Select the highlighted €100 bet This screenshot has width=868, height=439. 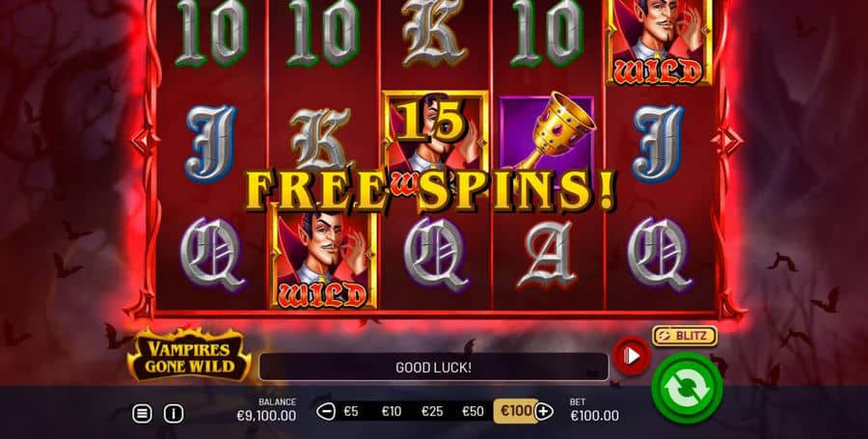click(515, 411)
